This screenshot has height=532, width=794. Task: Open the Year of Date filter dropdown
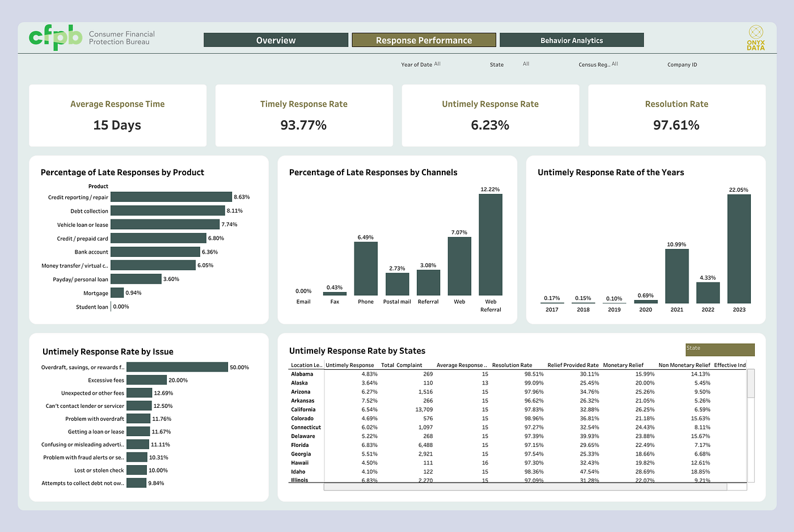coord(421,64)
